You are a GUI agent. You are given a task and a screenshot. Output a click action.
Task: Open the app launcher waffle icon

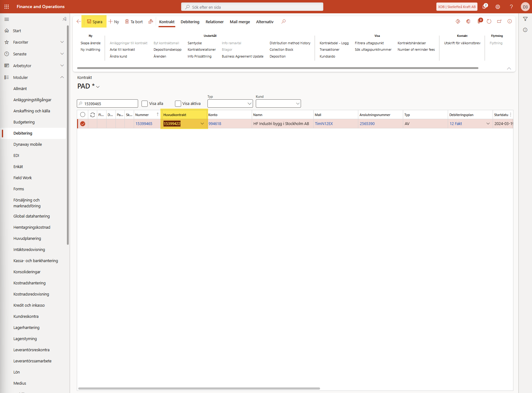point(7,6)
